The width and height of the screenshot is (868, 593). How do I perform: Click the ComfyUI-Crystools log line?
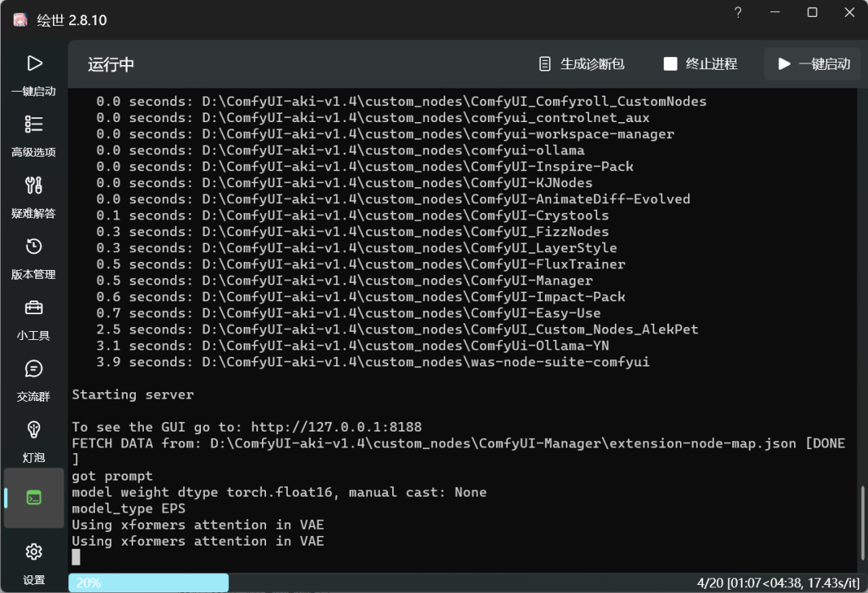point(352,215)
